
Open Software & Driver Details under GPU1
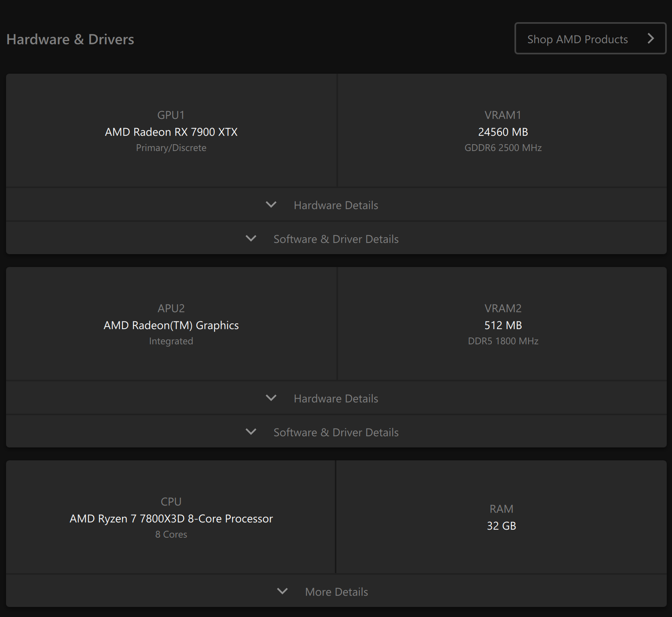click(336, 238)
